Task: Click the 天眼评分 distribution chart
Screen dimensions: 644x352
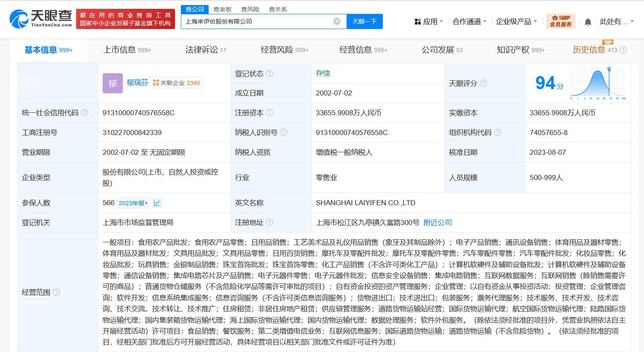Action: pyautogui.click(x=599, y=83)
